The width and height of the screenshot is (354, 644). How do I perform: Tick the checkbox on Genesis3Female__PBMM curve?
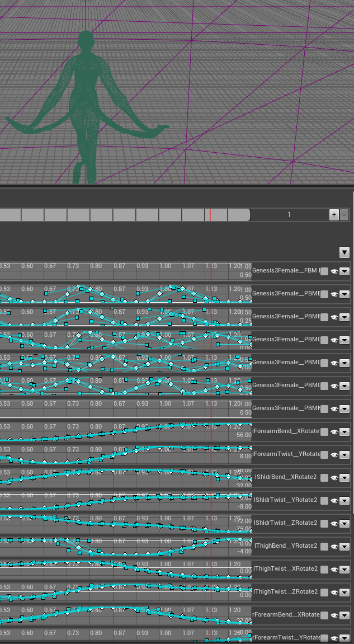tap(324, 409)
